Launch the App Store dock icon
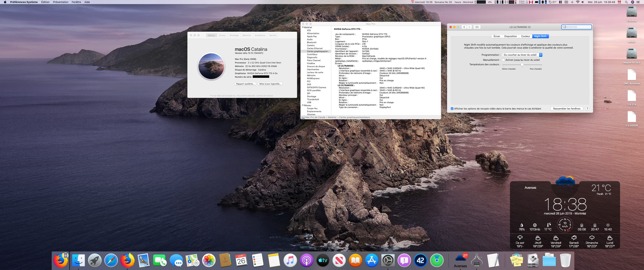 (371, 260)
